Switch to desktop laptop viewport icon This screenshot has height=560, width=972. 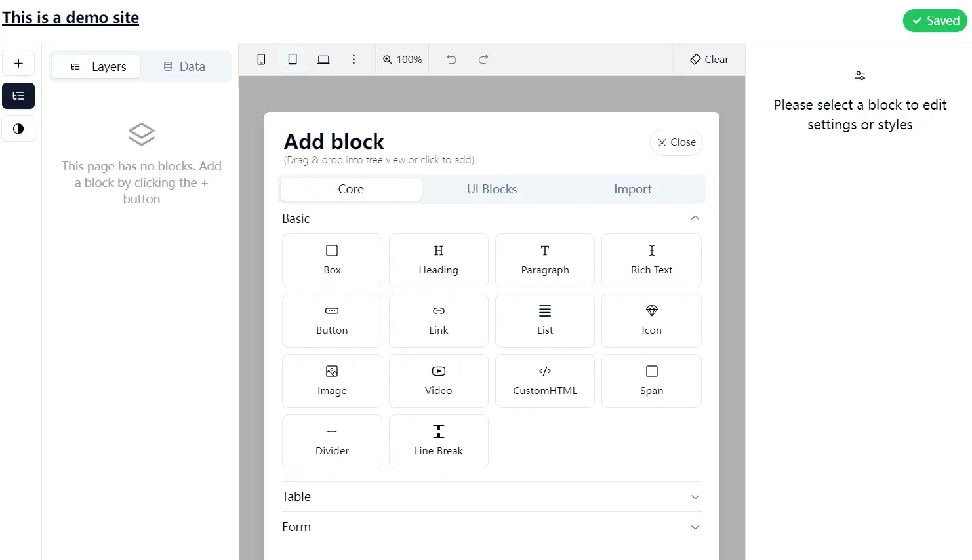pyautogui.click(x=323, y=59)
